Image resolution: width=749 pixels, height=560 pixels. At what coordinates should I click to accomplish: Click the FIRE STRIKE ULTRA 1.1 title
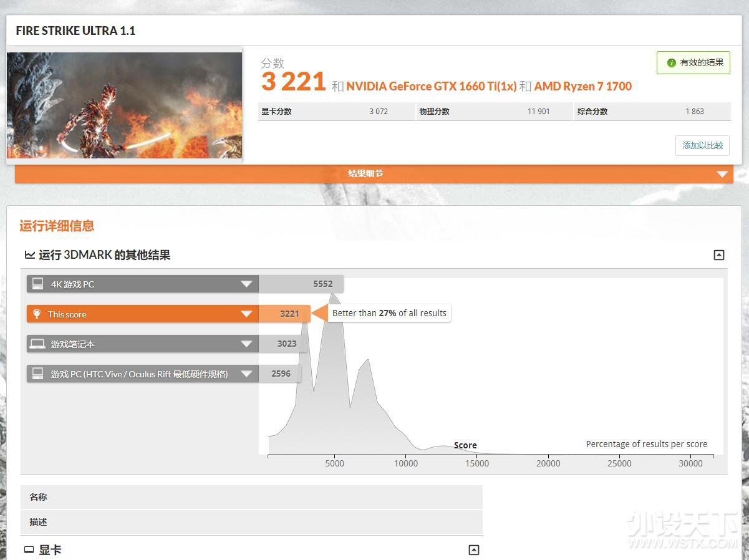[75, 31]
